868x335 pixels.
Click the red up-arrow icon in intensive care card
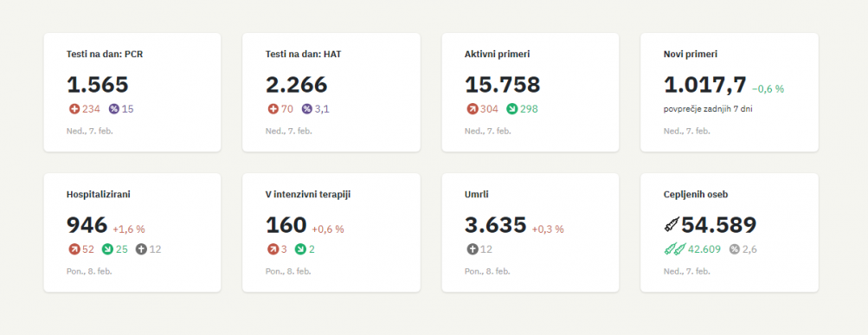[273, 249]
